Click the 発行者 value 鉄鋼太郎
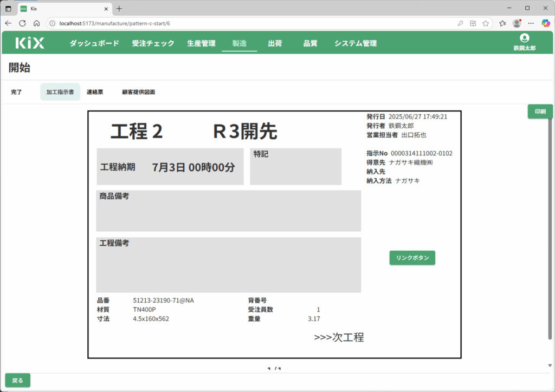 (401, 126)
